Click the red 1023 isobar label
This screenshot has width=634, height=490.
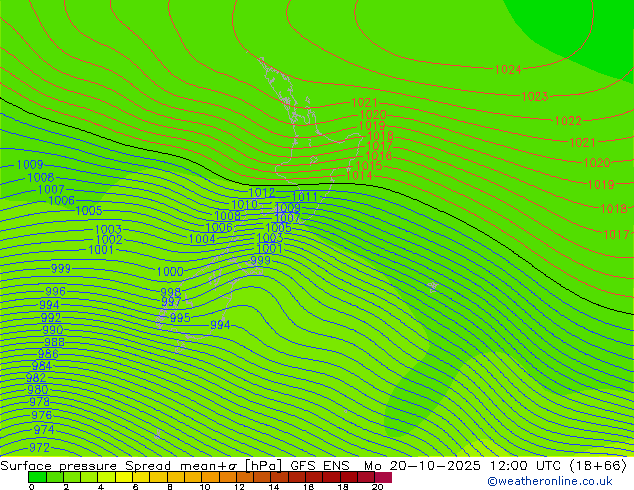535,97
